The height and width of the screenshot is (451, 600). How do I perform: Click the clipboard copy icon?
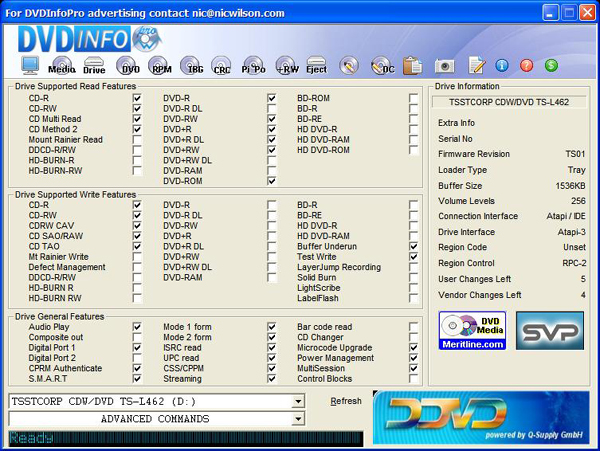pos(412,65)
